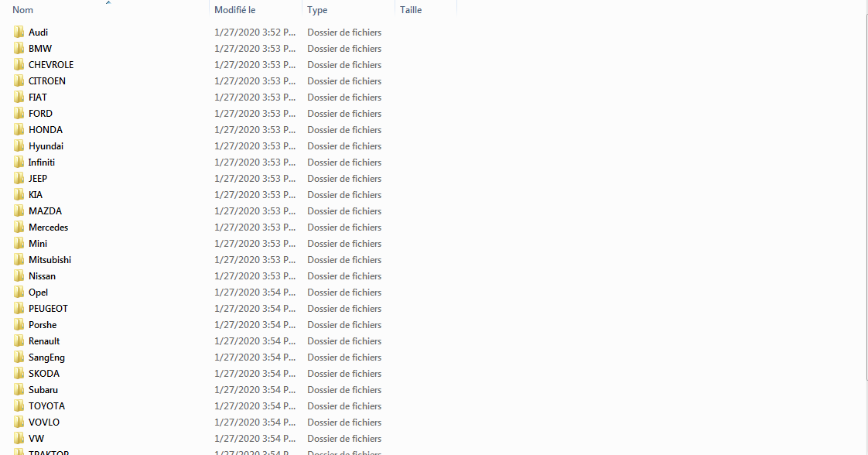Image resolution: width=868 pixels, height=455 pixels.
Task: Select the CITROEN folder icon
Action: pos(19,80)
